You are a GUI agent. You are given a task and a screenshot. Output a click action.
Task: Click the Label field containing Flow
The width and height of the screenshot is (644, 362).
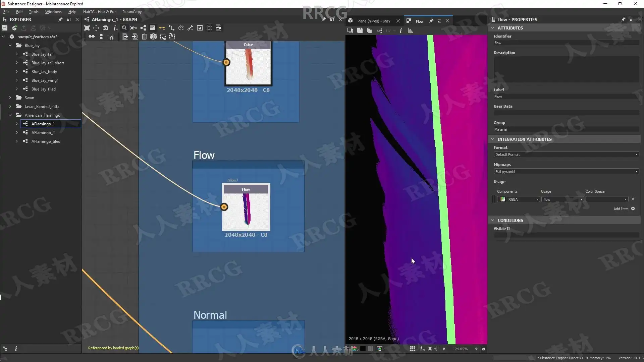click(566, 97)
